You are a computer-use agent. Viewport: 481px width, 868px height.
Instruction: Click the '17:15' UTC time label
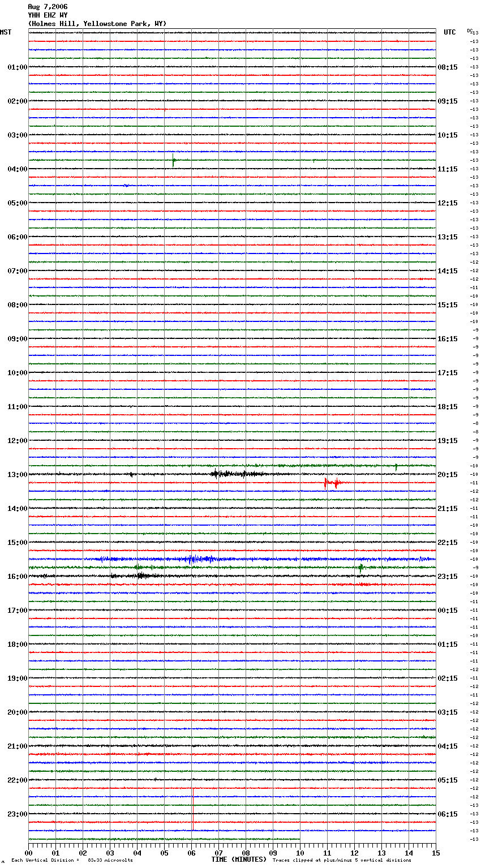point(448,373)
